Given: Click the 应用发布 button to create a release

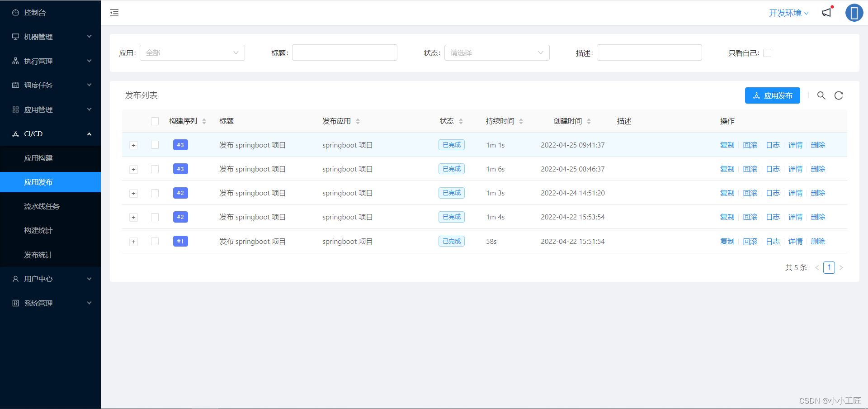Looking at the screenshot, I should [773, 95].
